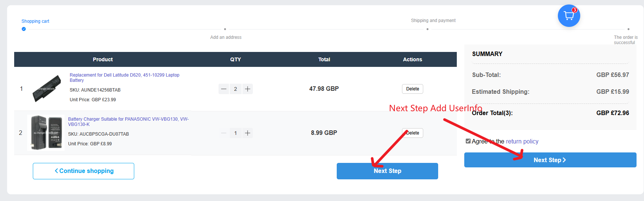Screen dimensions: 644x201
Task: Decrease quantity of Dell Latitude battery
Action: pyautogui.click(x=224, y=89)
